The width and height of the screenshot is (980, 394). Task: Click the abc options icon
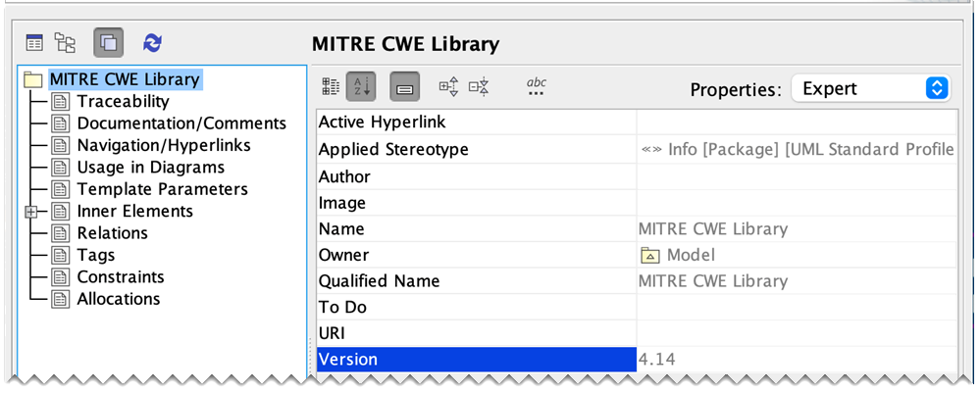click(x=536, y=87)
